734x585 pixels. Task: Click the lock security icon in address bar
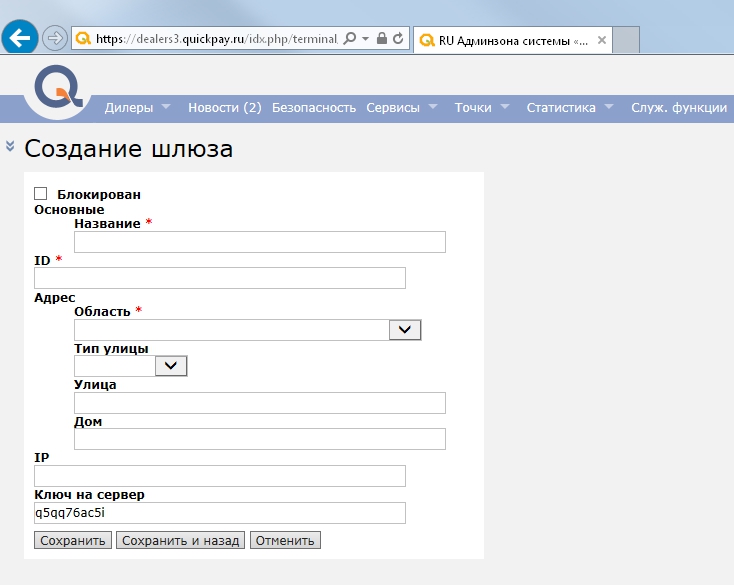pos(381,39)
